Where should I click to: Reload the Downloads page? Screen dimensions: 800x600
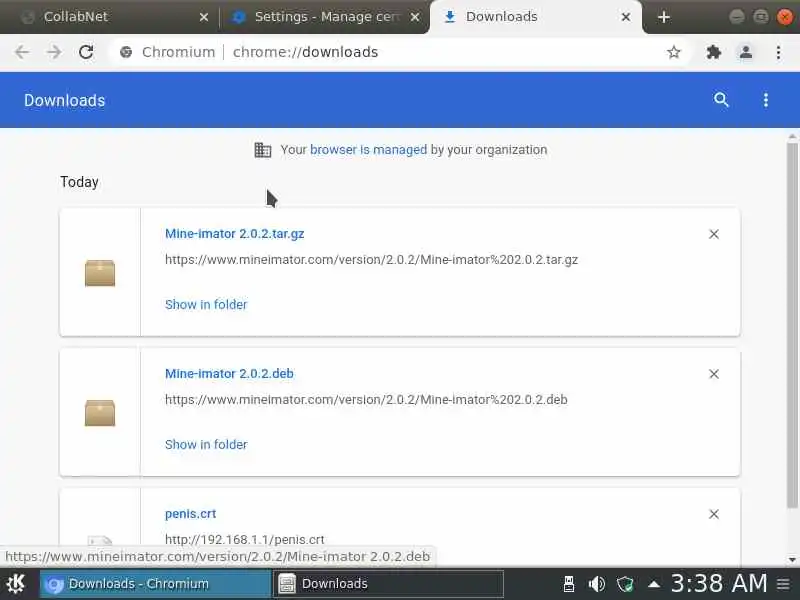pos(86,52)
